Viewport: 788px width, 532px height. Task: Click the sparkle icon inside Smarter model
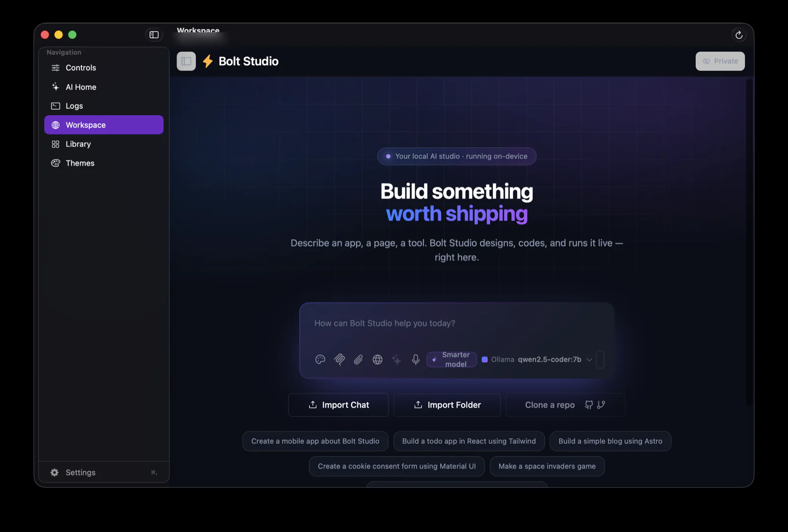click(434, 360)
